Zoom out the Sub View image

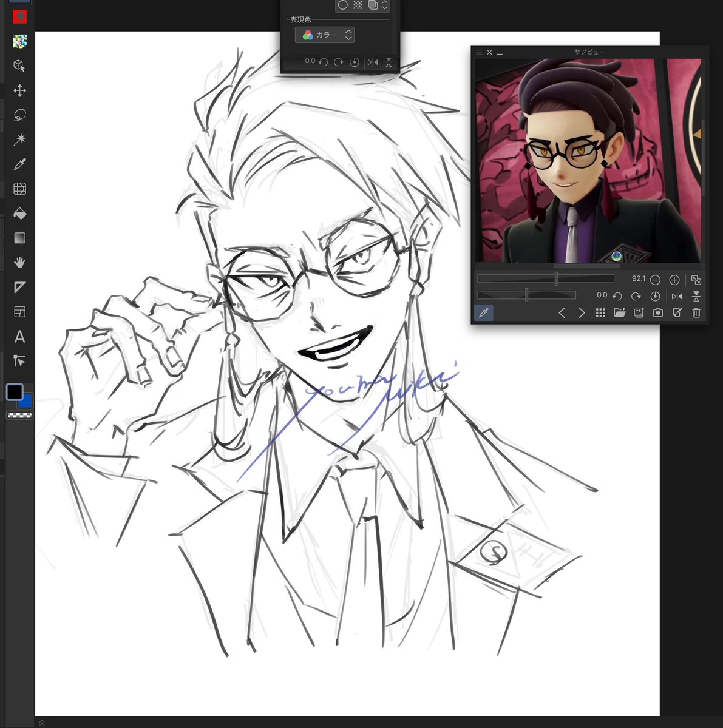655,280
